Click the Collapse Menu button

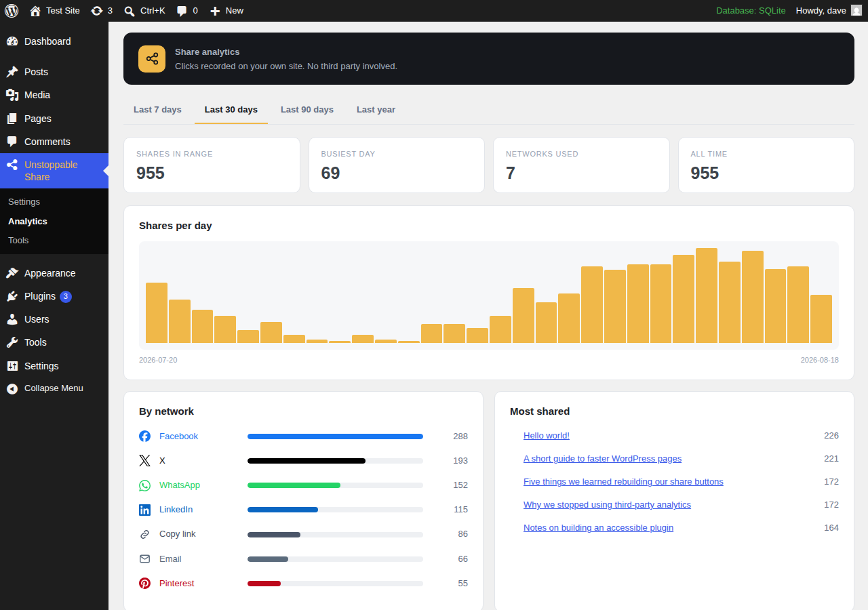(54, 388)
